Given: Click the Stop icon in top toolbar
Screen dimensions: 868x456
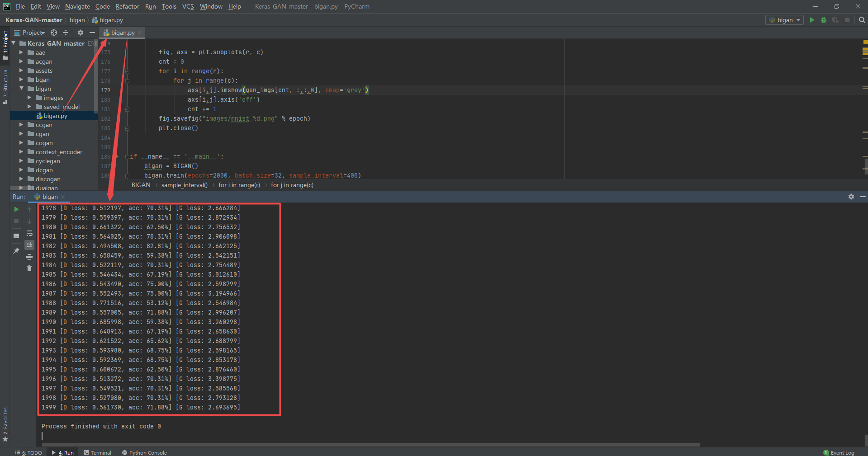Looking at the screenshot, I should pyautogui.click(x=847, y=20).
